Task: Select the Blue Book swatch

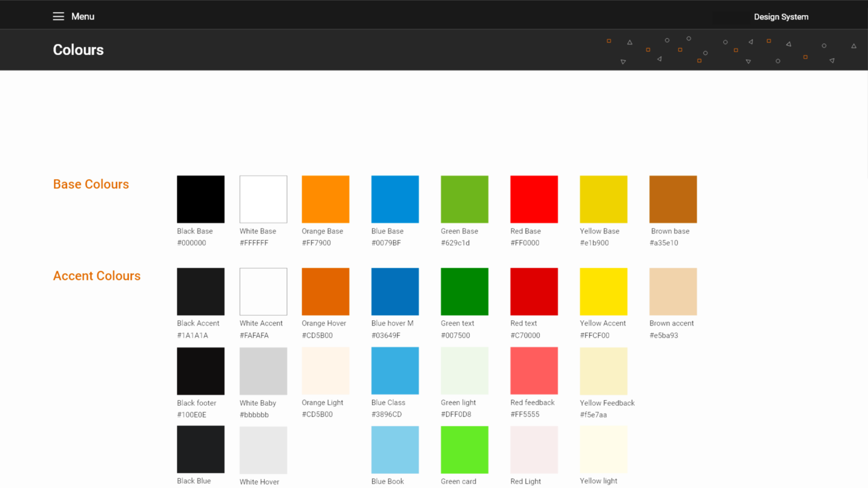Action: [395, 449]
